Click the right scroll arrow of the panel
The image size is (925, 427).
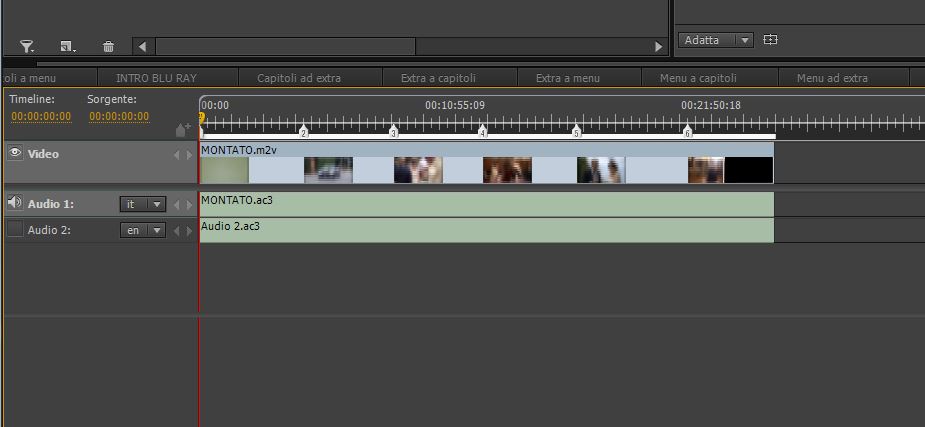(658, 47)
